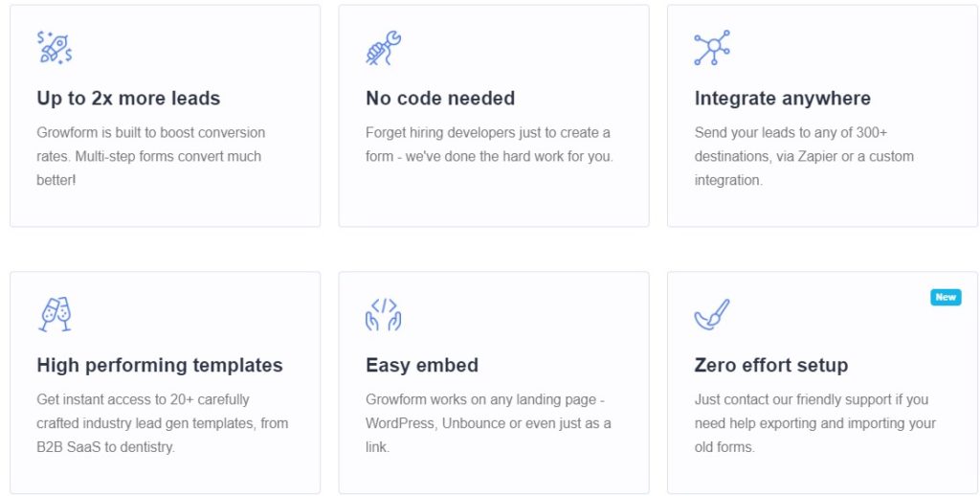Click the '20+ carefully crafted' templates description
The width and height of the screenshot is (980, 496).
pos(163,423)
